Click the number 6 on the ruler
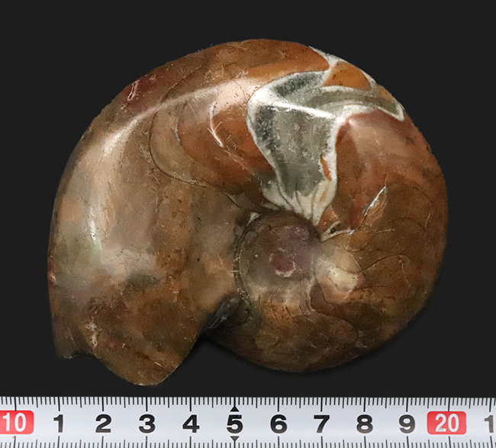 coord(279,424)
